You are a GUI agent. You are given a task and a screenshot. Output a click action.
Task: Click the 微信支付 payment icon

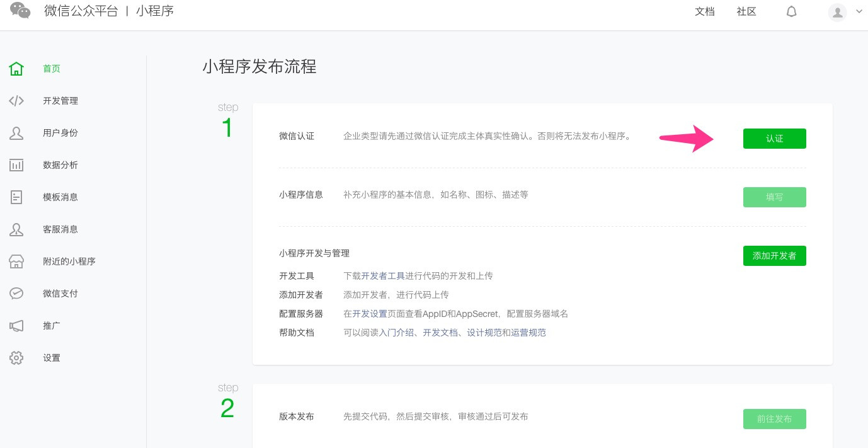16,294
